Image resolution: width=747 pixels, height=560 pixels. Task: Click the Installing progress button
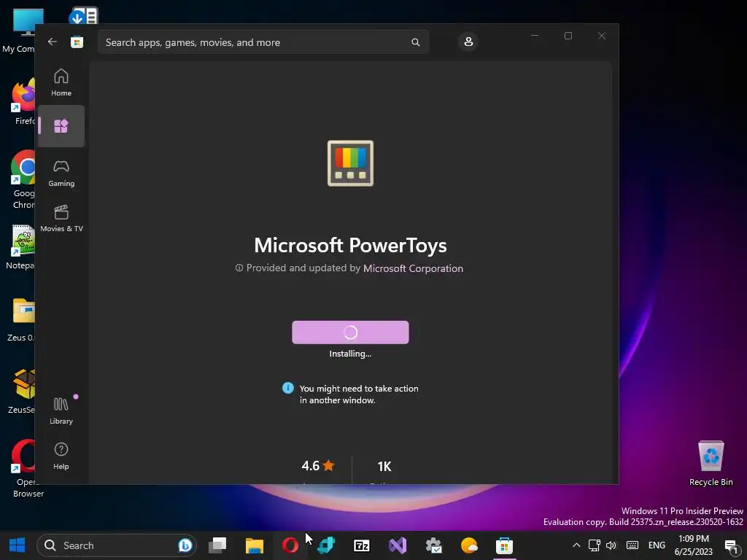pos(350,332)
